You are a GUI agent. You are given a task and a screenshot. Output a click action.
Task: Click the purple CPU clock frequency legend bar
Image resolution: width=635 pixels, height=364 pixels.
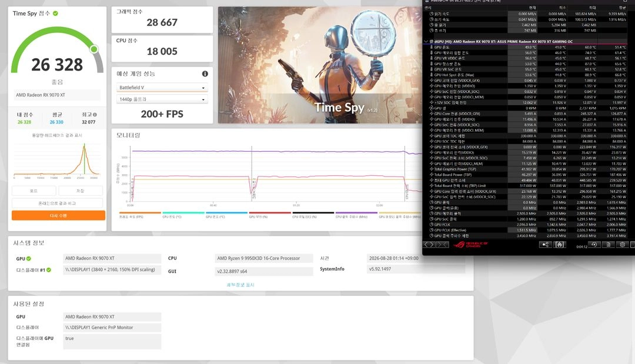pos(356,212)
